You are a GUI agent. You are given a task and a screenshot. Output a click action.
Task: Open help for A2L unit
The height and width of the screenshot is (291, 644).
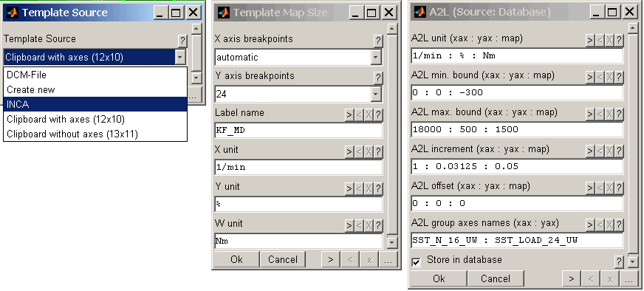[x=619, y=41]
